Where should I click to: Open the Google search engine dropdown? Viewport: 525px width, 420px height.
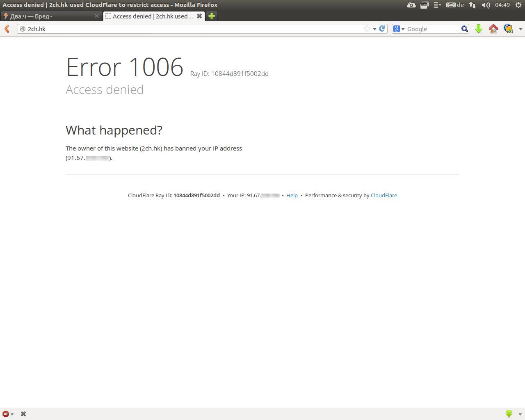point(399,29)
